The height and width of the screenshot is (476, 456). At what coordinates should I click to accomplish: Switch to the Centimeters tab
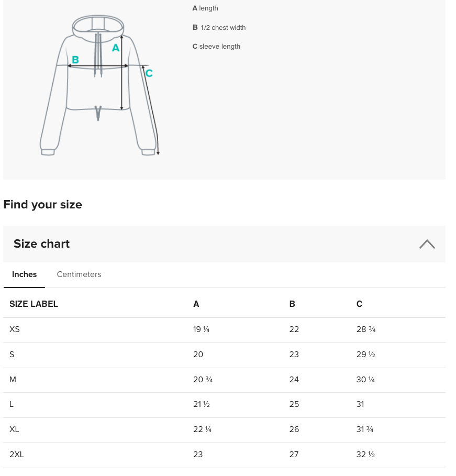coord(79,274)
